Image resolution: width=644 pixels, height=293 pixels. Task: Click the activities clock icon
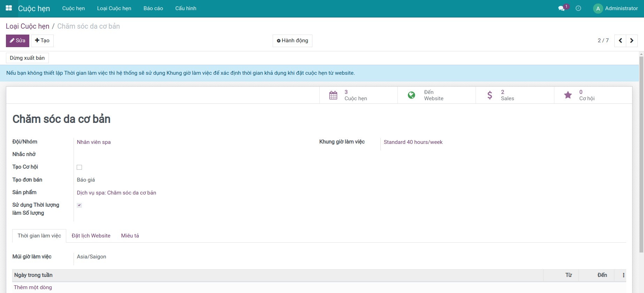click(578, 8)
